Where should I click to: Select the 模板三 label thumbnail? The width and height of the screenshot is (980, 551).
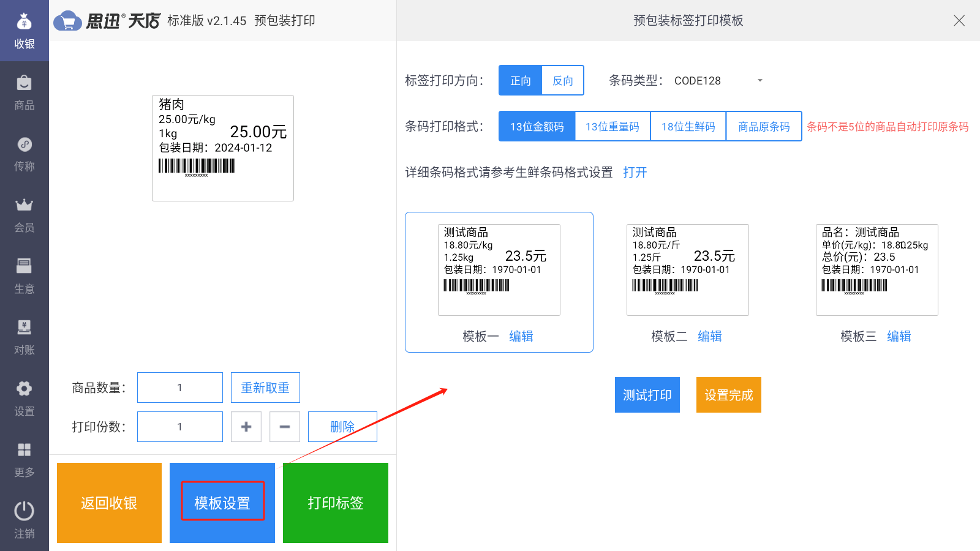[x=877, y=270]
